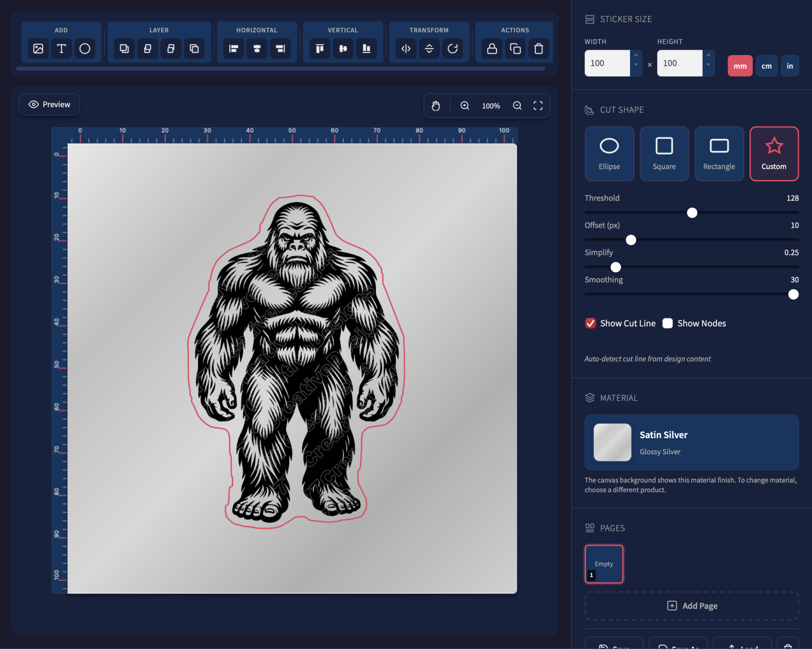The width and height of the screenshot is (812, 649).
Task: Select the Ellipse cut shape
Action: [609, 154]
